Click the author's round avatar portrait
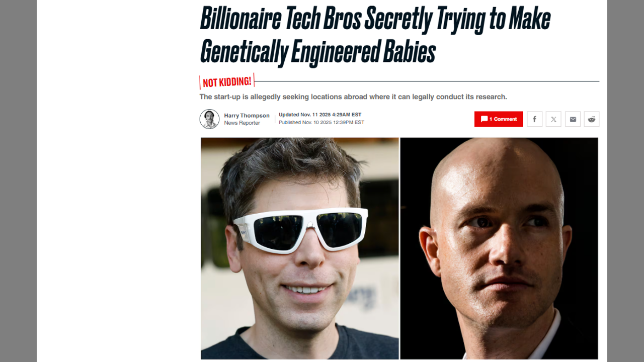 [x=209, y=119]
